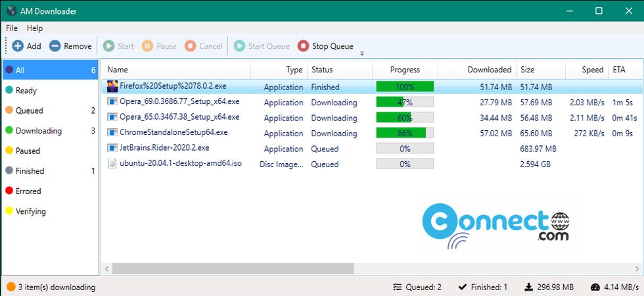Select the Queued category
Viewport: 644px width, 296px height.
coord(50,111)
